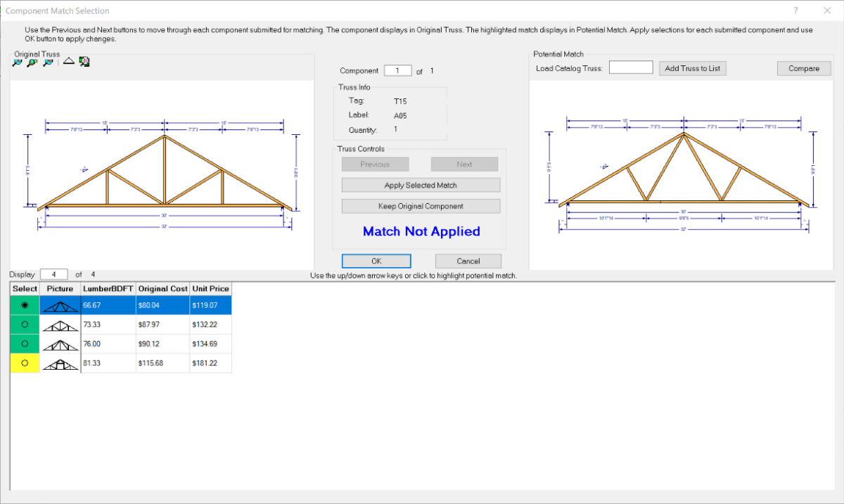Click the Display count input box

(x=54, y=274)
